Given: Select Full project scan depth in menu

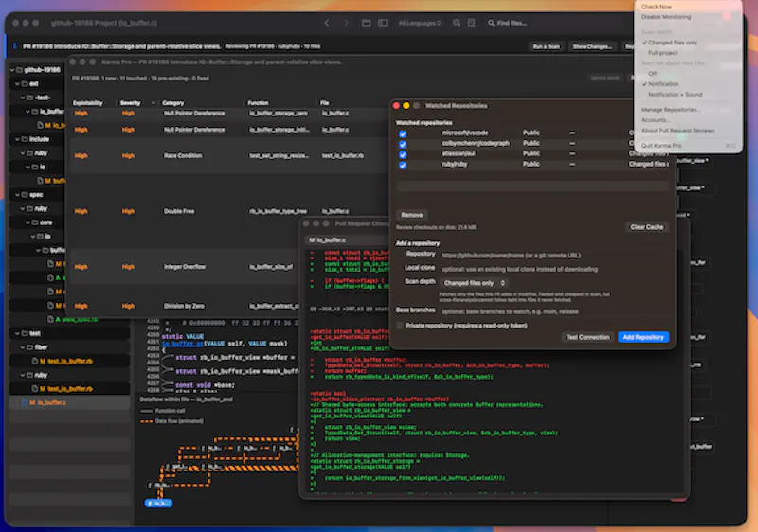Looking at the screenshot, I should pos(662,53).
